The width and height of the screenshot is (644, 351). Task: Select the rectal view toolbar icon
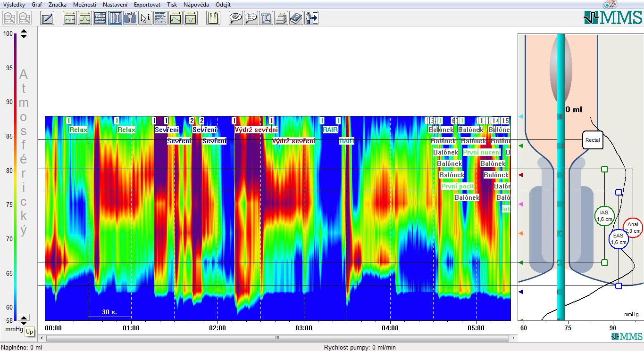130,18
